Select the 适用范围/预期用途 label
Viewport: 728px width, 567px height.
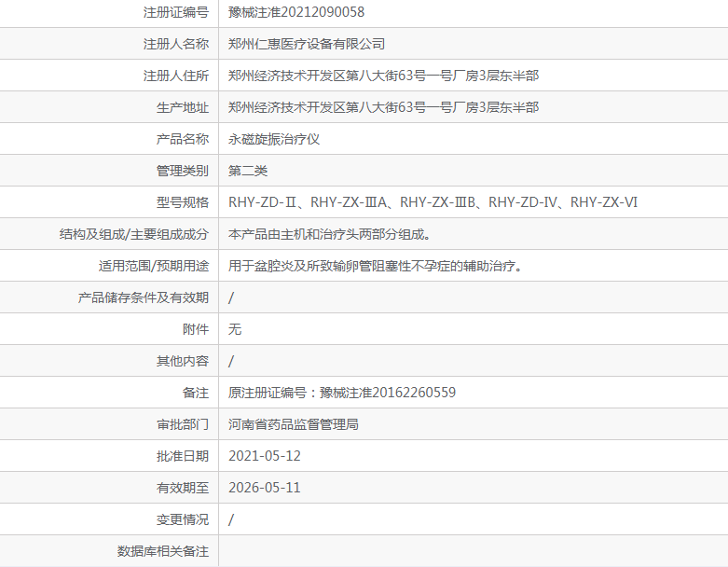tap(154, 266)
